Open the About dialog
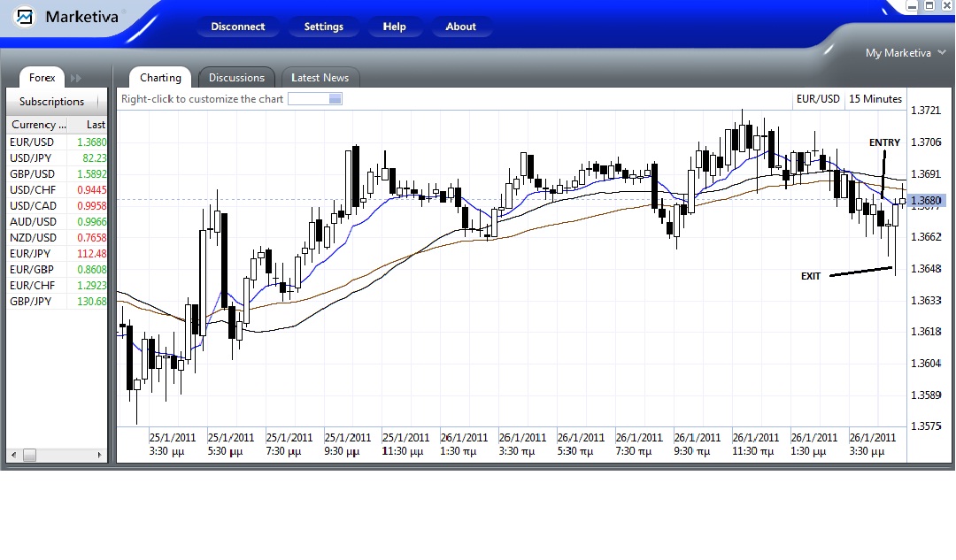956x560 pixels. pyautogui.click(x=461, y=27)
